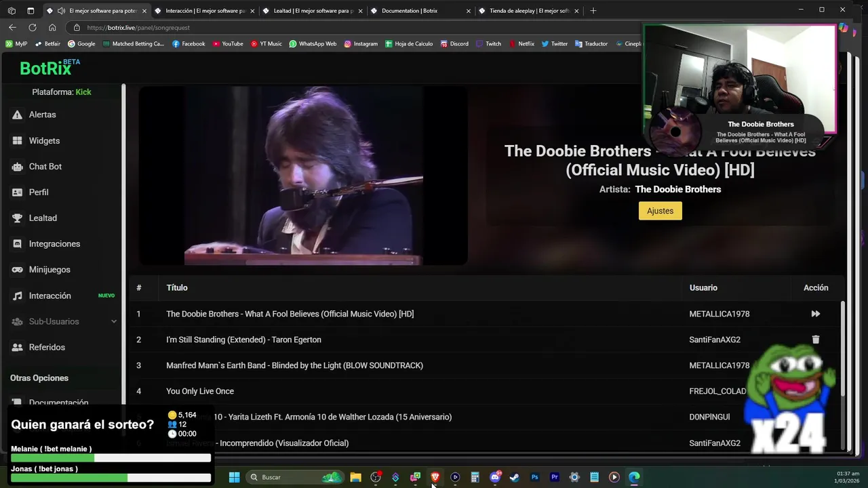Open the YouTube bookmark
The image size is (868, 488).
pos(228,43)
